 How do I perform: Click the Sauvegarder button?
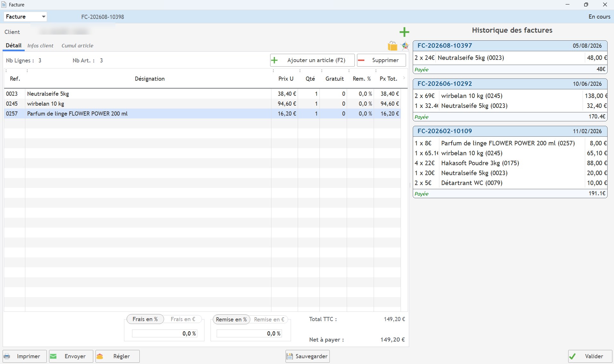pos(308,356)
